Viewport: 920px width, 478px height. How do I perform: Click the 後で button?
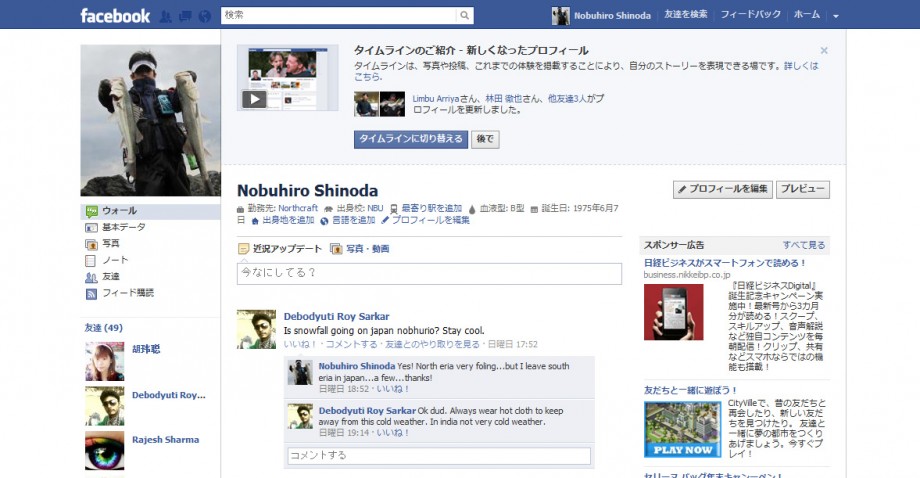485,139
